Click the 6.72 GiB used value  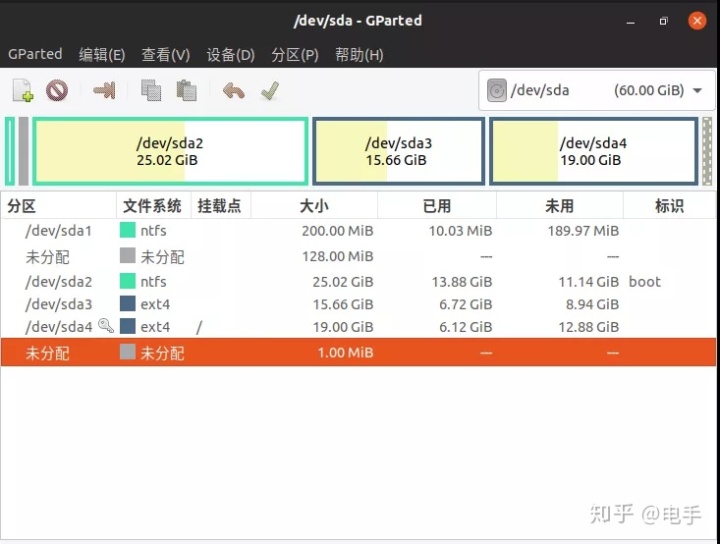[466, 304]
